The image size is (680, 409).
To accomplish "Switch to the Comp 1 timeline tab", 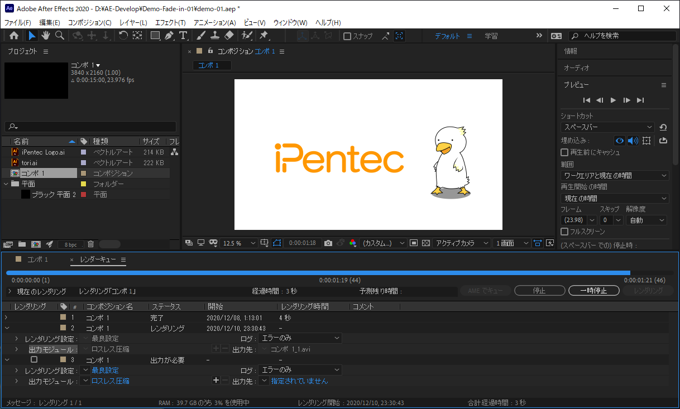I will click(37, 259).
